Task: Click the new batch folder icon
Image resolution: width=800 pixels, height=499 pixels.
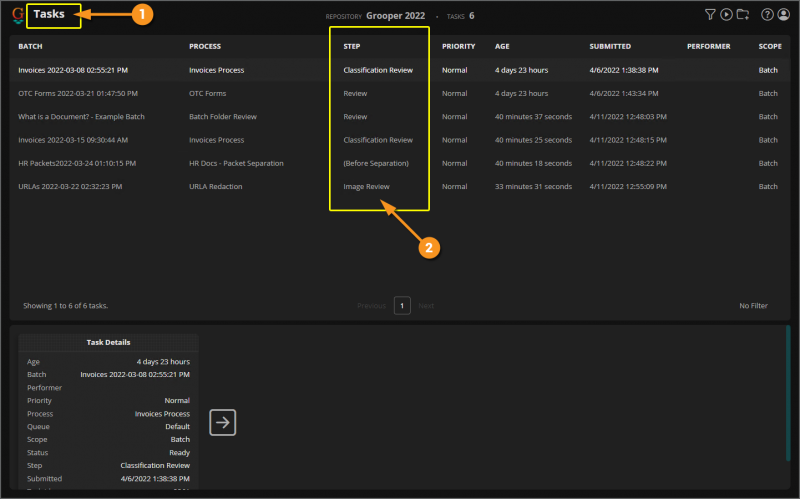Action: [x=742, y=15]
